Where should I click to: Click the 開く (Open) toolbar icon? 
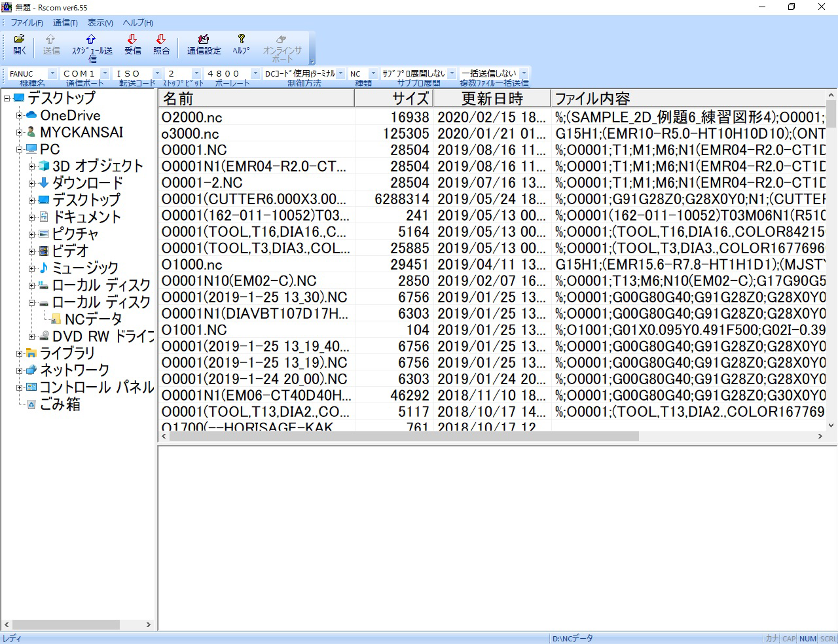20,39
